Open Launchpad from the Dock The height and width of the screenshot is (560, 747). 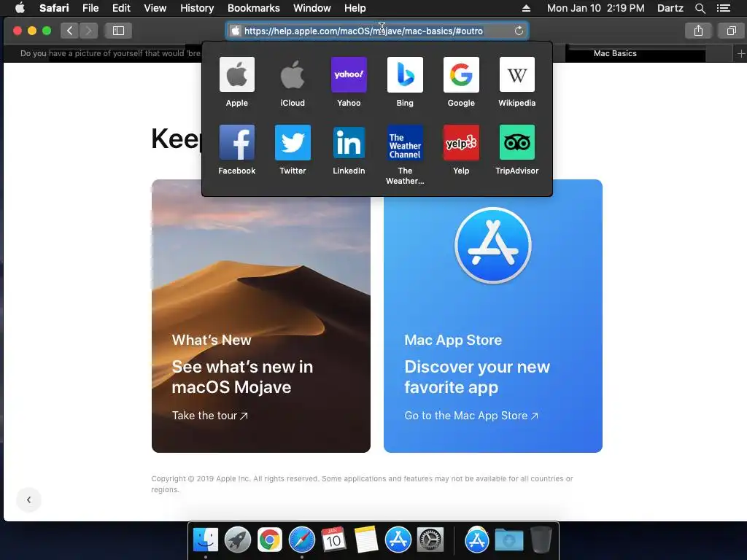tap(238, 540)
